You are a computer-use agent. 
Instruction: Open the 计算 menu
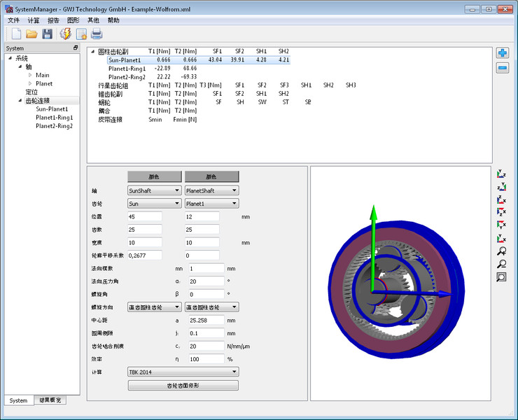(x=34, y=20)
